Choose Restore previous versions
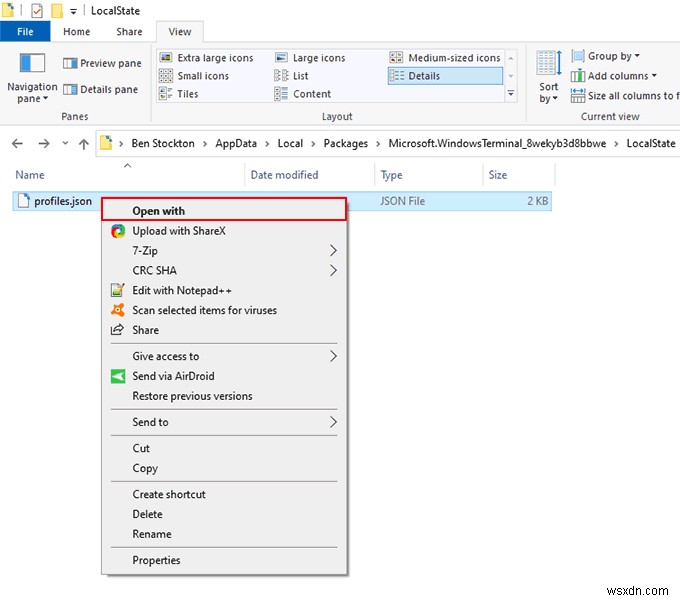The width and height of the screenshot is (680, 601). [224, 396]
